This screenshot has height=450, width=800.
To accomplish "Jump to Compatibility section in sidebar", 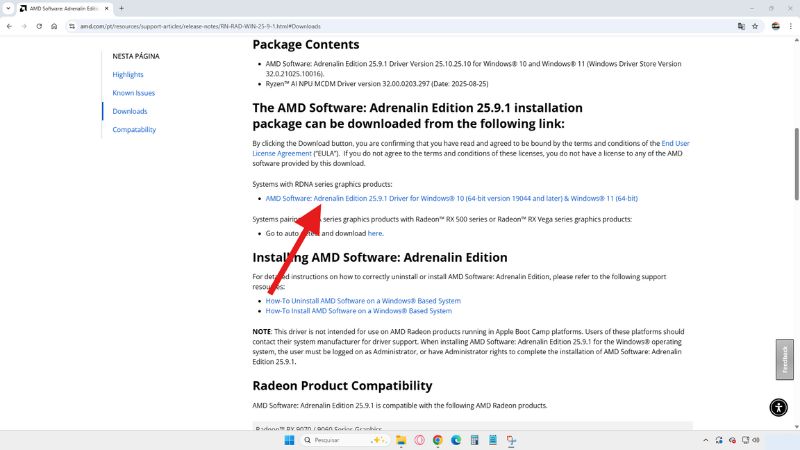I will pos(134,130).
